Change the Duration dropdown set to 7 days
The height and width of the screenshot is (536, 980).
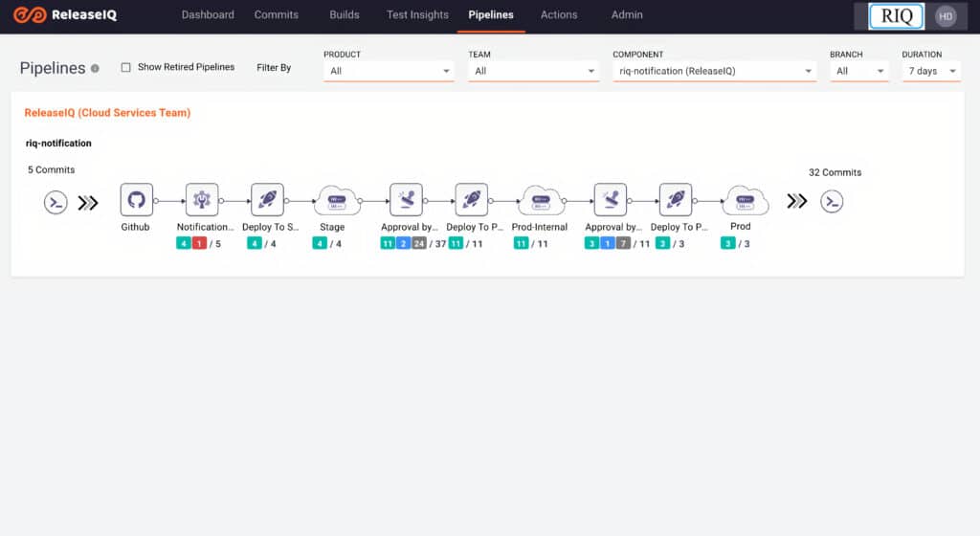931,71
